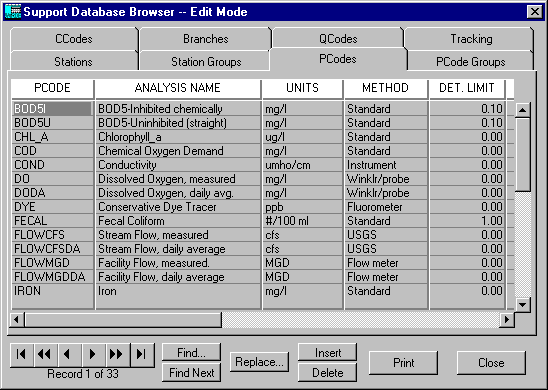548x390 pixels.
Task: Click the Find Next button
Action: coord(192,373)
